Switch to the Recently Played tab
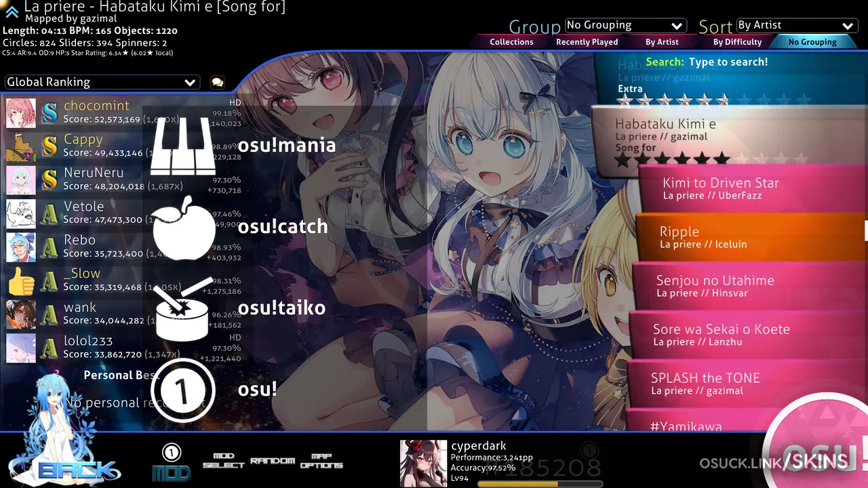868x488 pixels. [587, 42]
